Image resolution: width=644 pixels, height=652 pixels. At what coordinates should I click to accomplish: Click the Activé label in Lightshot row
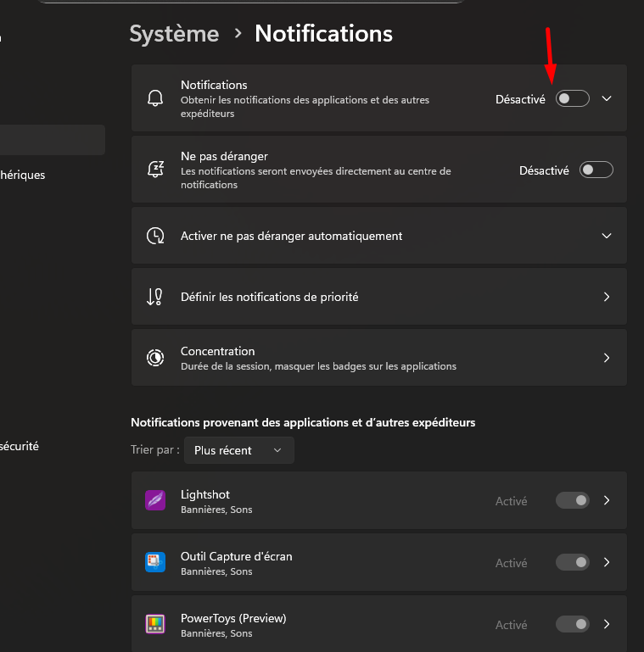pos(511,501)
